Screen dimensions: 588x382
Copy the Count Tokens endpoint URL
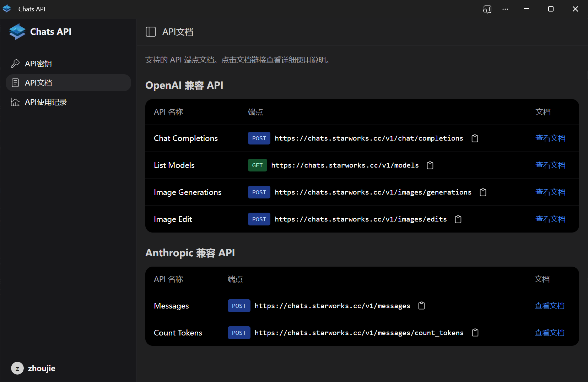475,333
